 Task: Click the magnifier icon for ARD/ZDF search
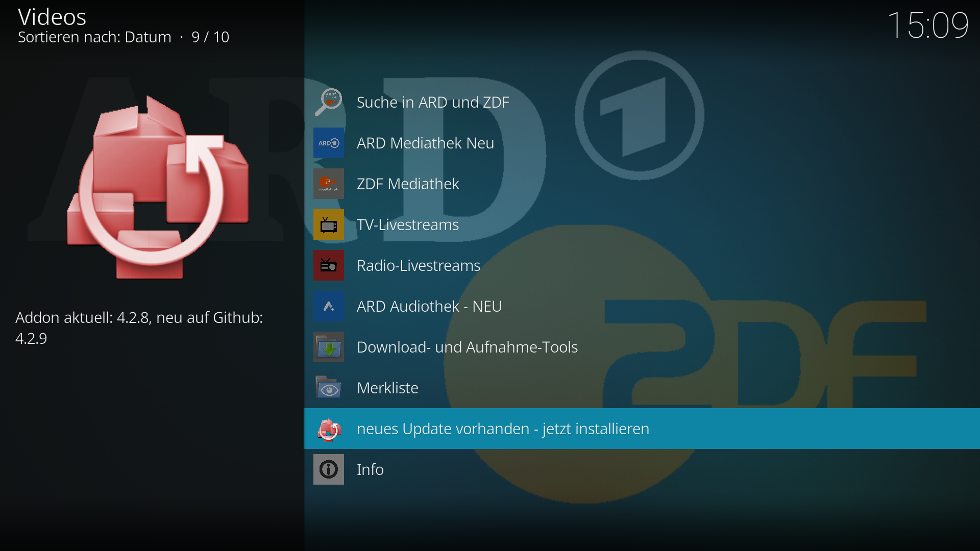(x=328, y=102)
